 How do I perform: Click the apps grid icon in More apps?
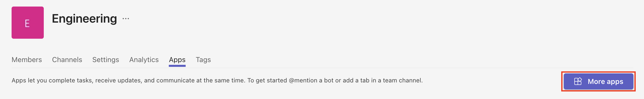[578, 81]
